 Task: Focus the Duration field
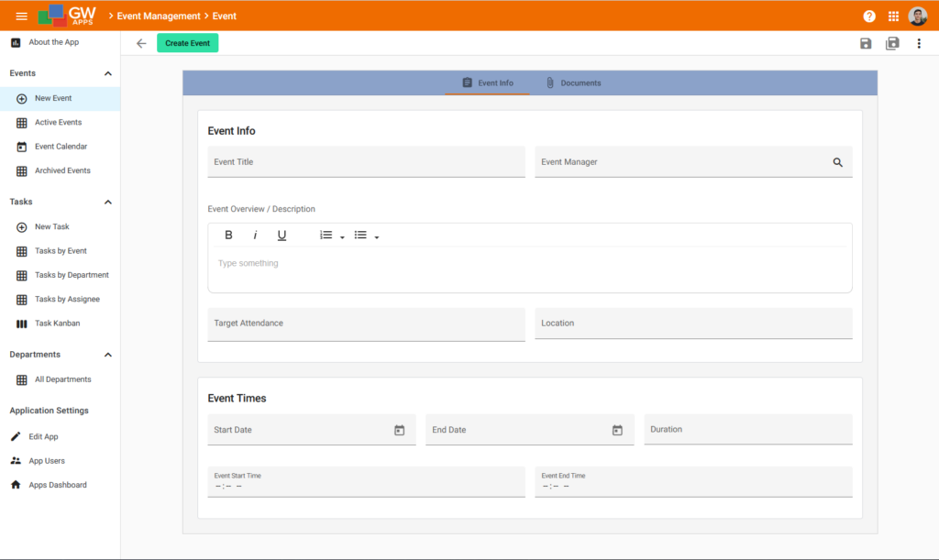[x=748, y=430]
